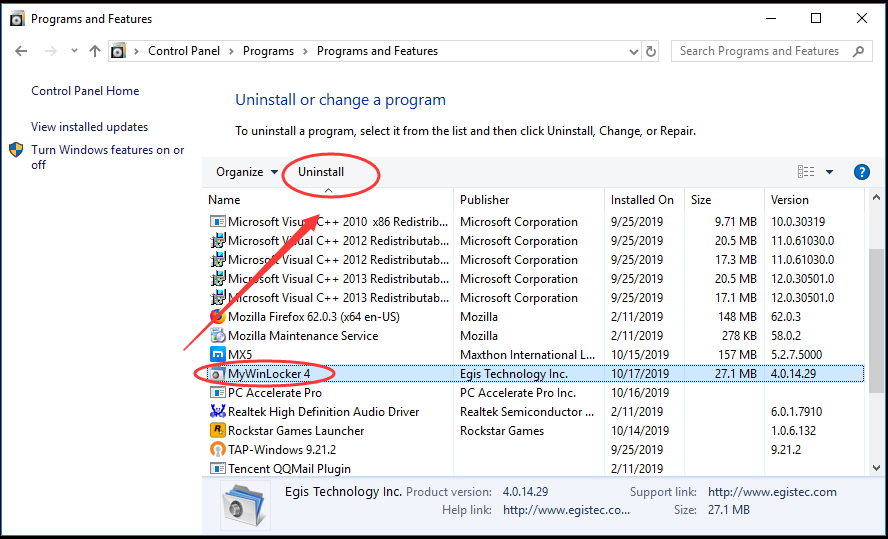Click the address bar Control Panel icon
This screenshot has height=539, width=888.
point(118,51)
